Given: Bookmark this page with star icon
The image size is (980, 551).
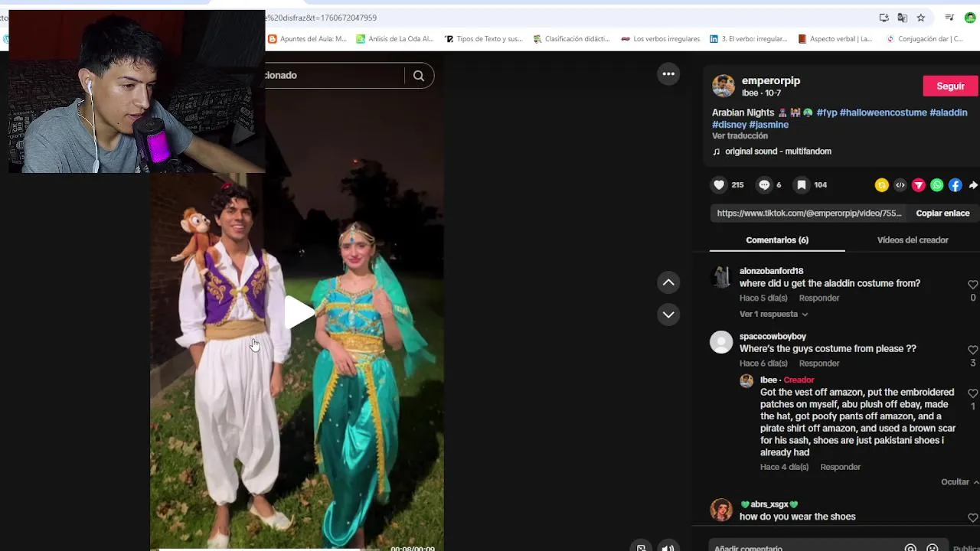Looking at the screenshot, I should (921, 18).
